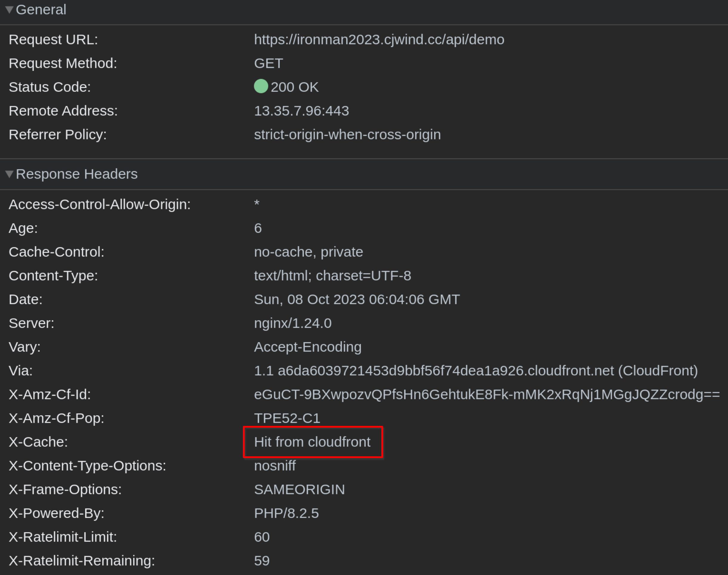The image size is (728, 575).
Task: Click the green 200 OK status dot
Action: pos(261,86)
